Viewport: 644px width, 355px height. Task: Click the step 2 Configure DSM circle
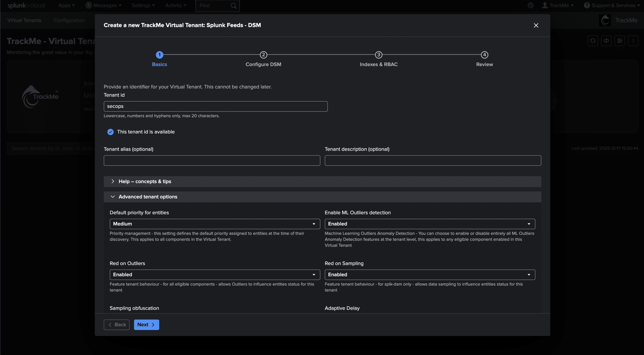pyautogui.click(x=263, y=55)
